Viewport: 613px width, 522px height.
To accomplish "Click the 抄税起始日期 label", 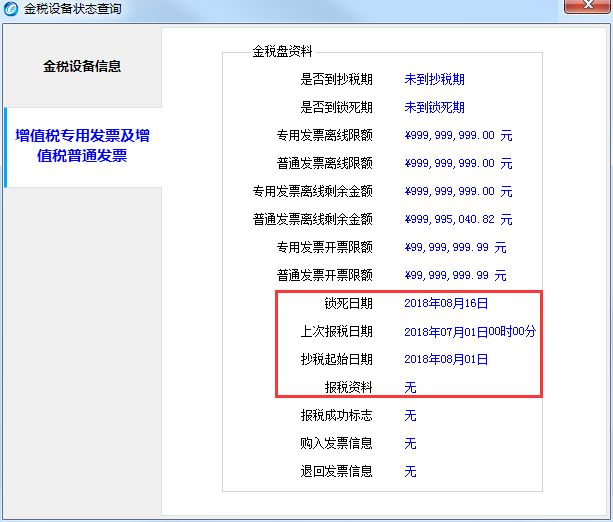I will coord(336,359).
